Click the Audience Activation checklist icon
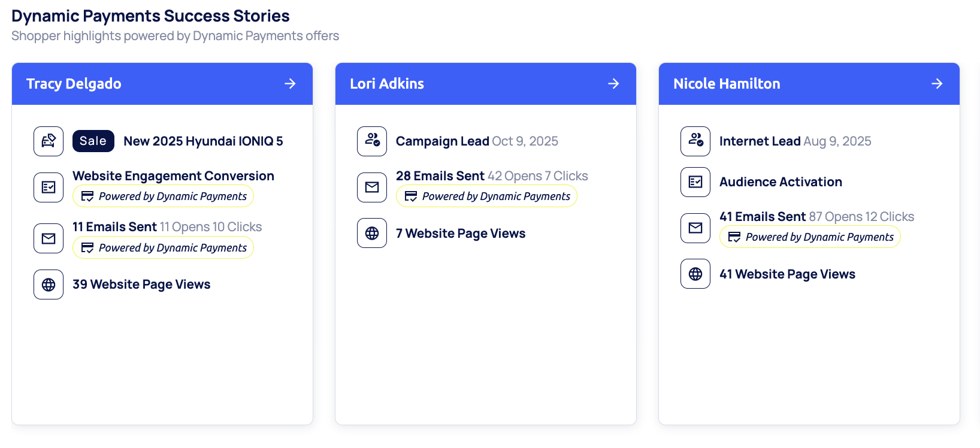Image resolution: width=980 pixels, height=448 pixels. 695,182
